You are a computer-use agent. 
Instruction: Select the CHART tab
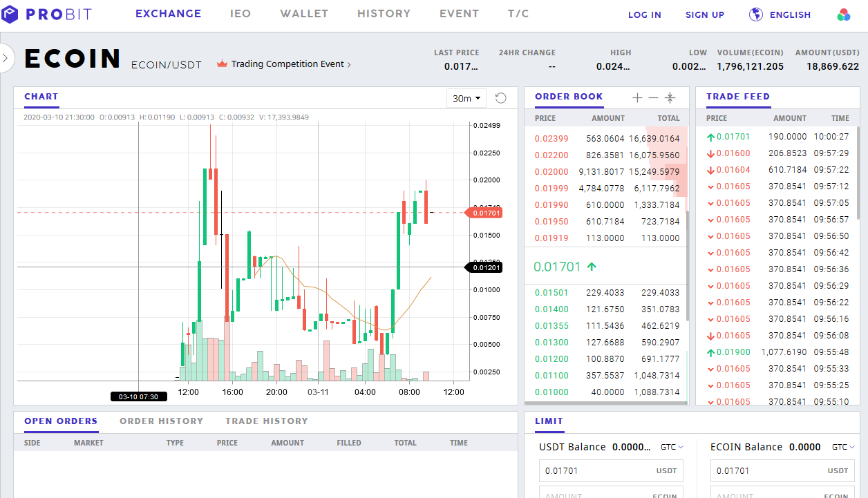point(41,97)
